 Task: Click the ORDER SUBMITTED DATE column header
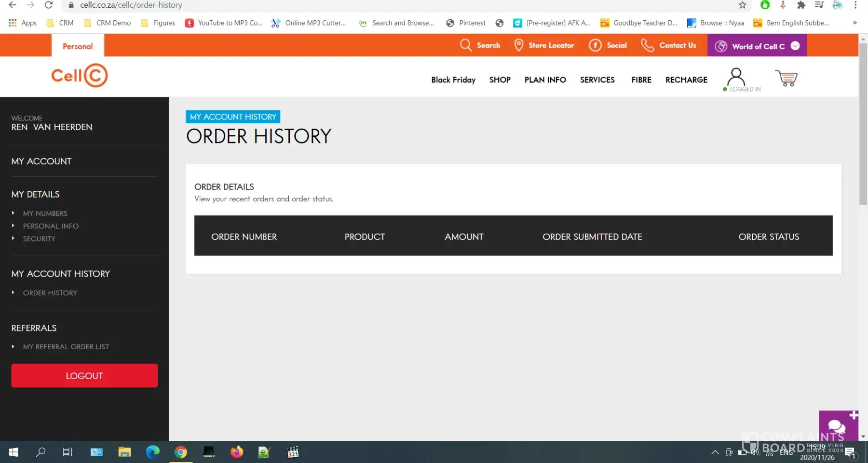pos(592,237)
